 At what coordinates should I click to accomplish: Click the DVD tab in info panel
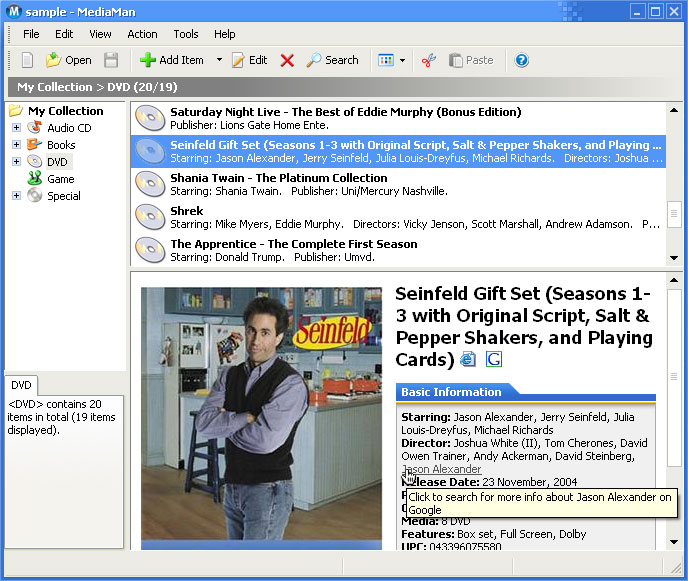(x=21, y=385)
